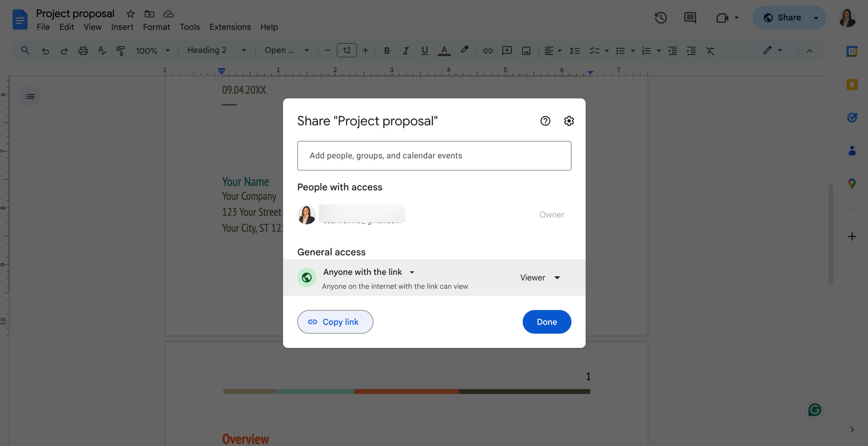
Task: Toggle underline formatting
Action: point(424,51)
